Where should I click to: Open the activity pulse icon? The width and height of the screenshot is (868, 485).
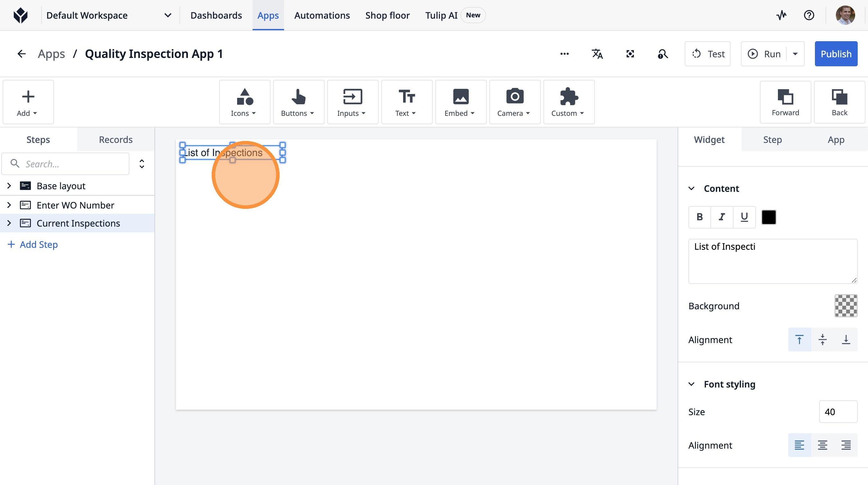[781, 15]
